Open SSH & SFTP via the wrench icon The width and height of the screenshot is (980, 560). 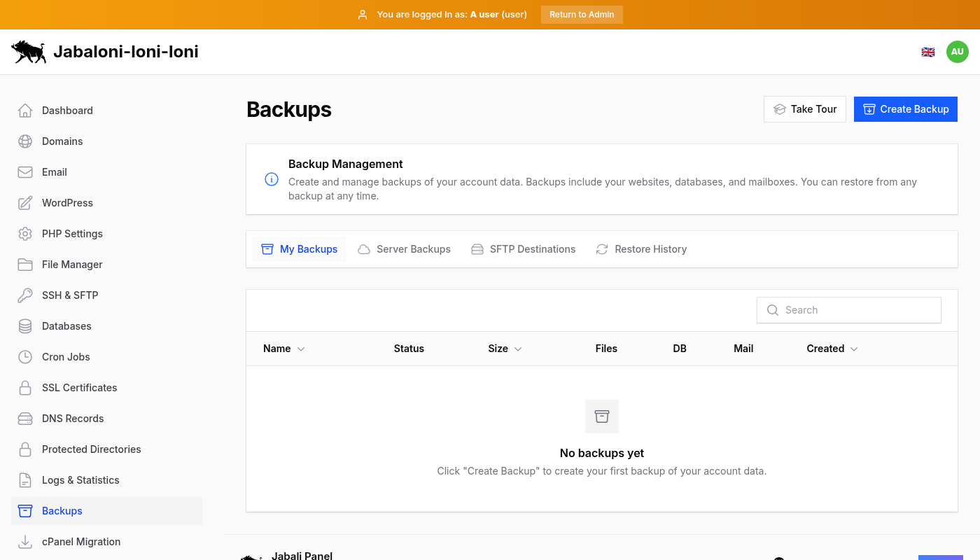(25, 295)
